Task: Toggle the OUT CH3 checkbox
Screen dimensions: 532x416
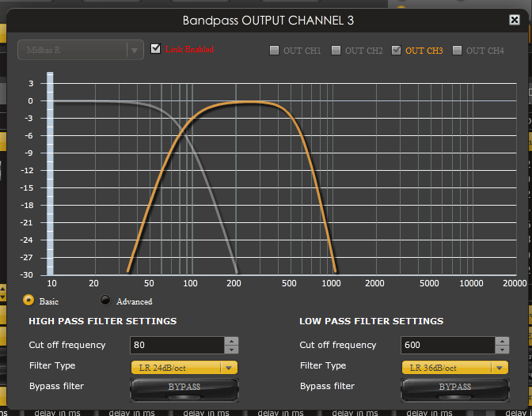Action: click(x=396, y=51)
